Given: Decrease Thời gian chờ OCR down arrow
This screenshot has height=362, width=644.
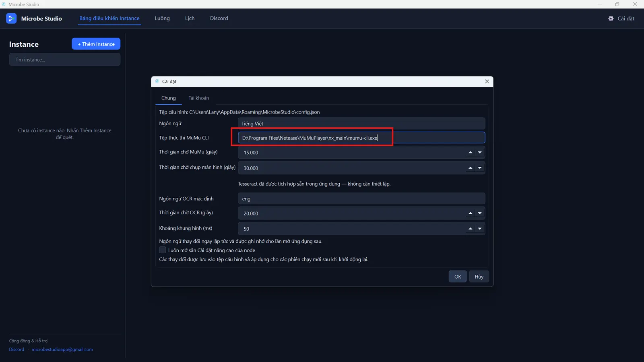Looking at the screenshot, I should click(480, 213).
